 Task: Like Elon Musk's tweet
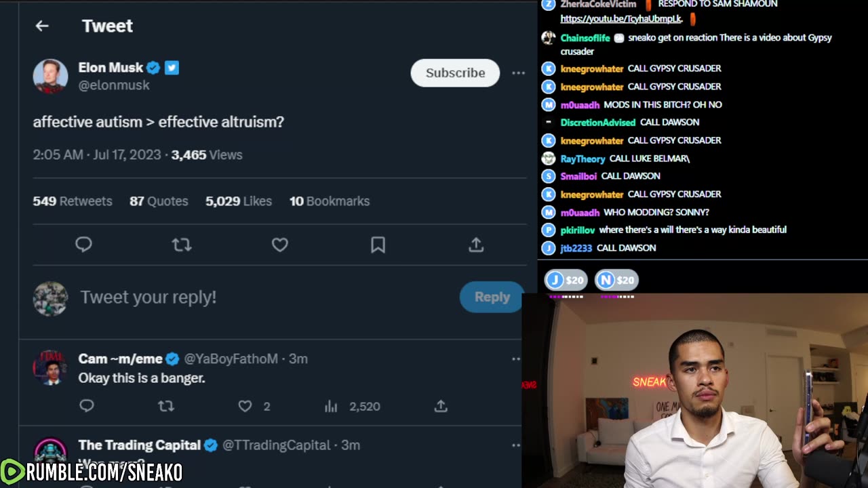coord(280,245)
